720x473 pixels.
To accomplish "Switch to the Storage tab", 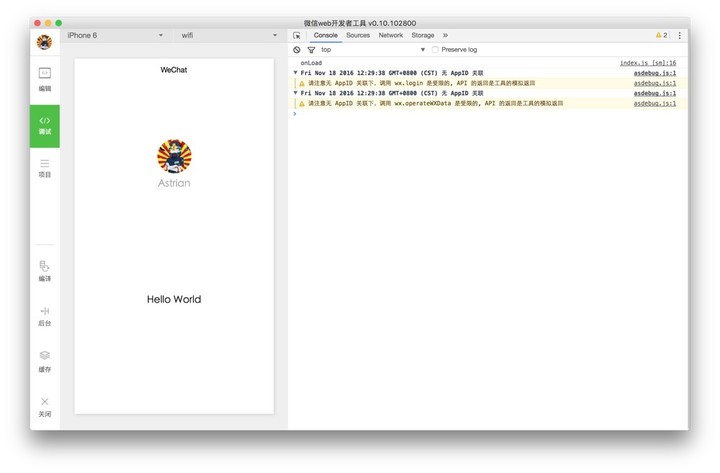I will (422, 35).
